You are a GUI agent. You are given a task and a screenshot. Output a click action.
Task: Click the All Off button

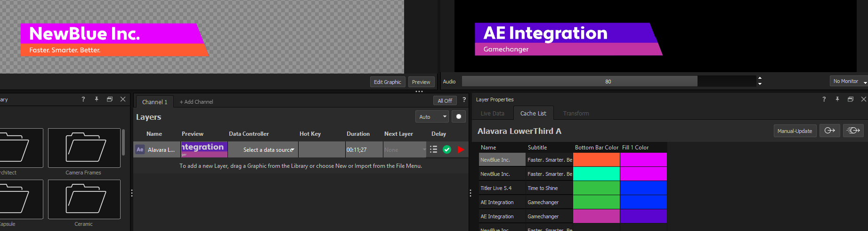[x=445, y=100]
